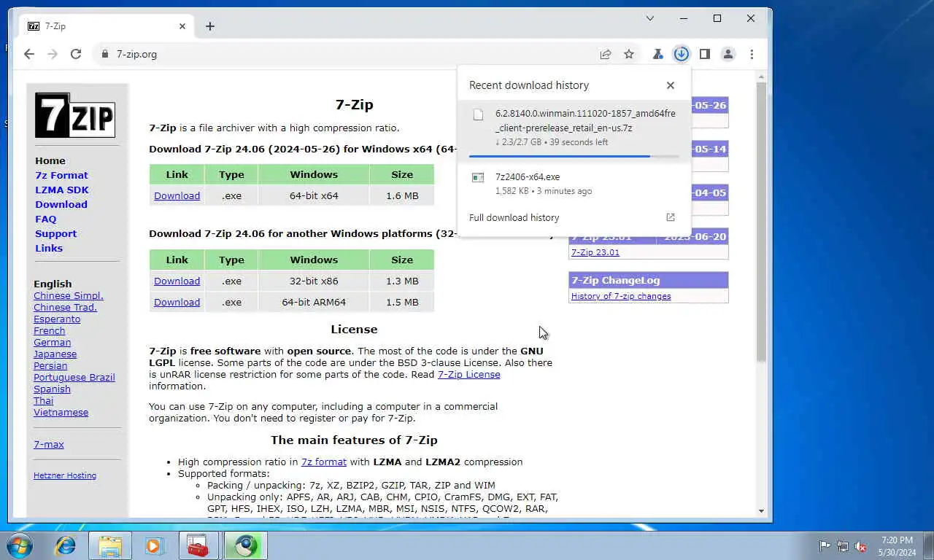
Task: Switch language to Vietnamese
Action: tap(61, 412)
